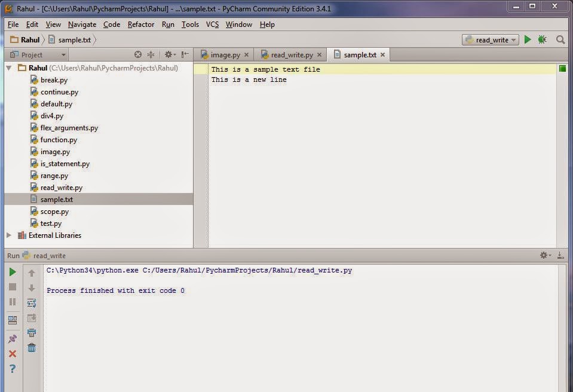This screenshot has width=573, height=392.
Task: Open Run panel gear settings
Action: pos(546,255)
